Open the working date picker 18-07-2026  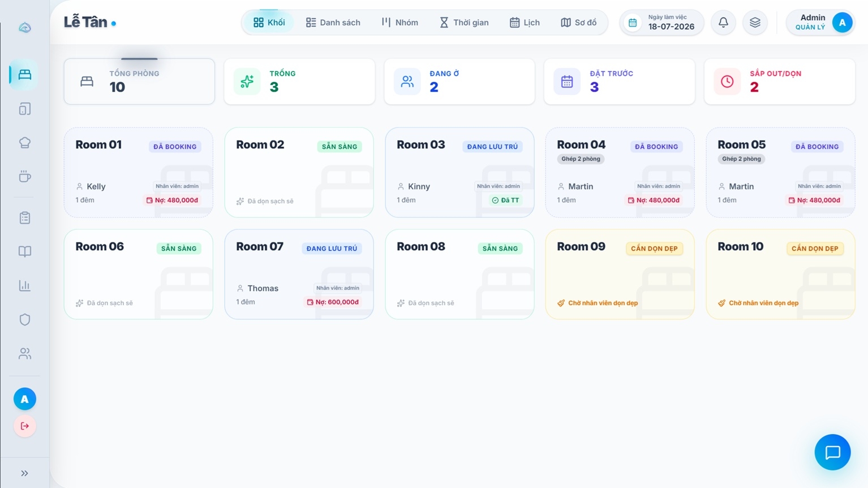[x=661, y=23]
